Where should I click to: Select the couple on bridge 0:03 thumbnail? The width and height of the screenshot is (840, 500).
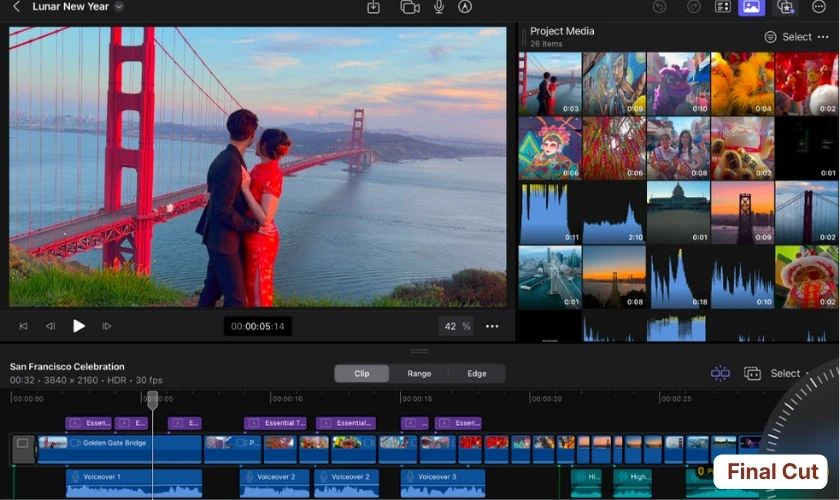[x=550, y=84]
